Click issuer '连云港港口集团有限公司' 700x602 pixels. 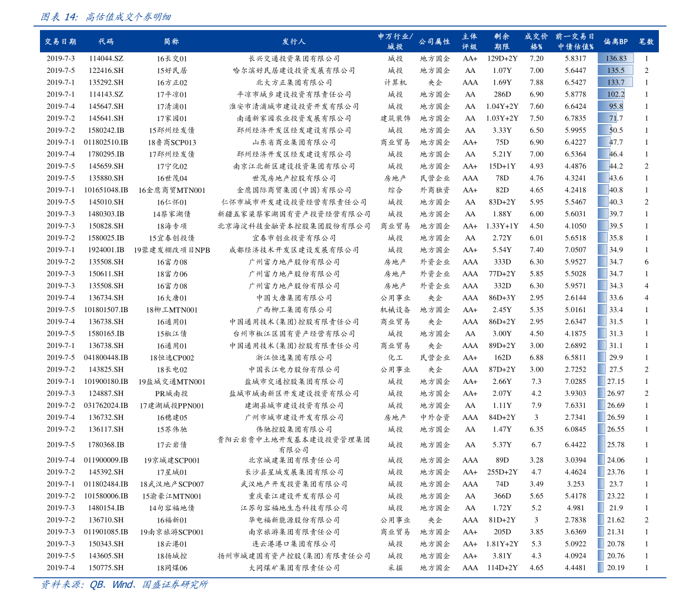pyautogui.click(x=294, y=544)
